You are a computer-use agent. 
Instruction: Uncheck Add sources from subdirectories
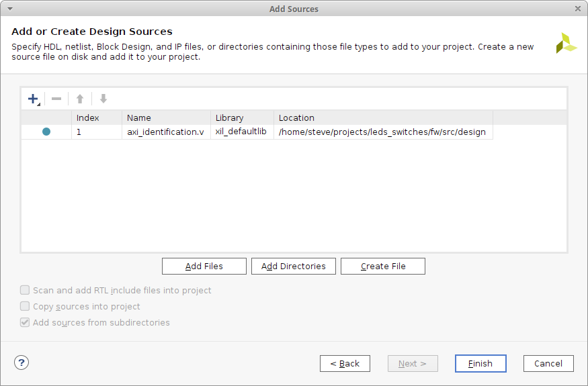pos(25,323)
